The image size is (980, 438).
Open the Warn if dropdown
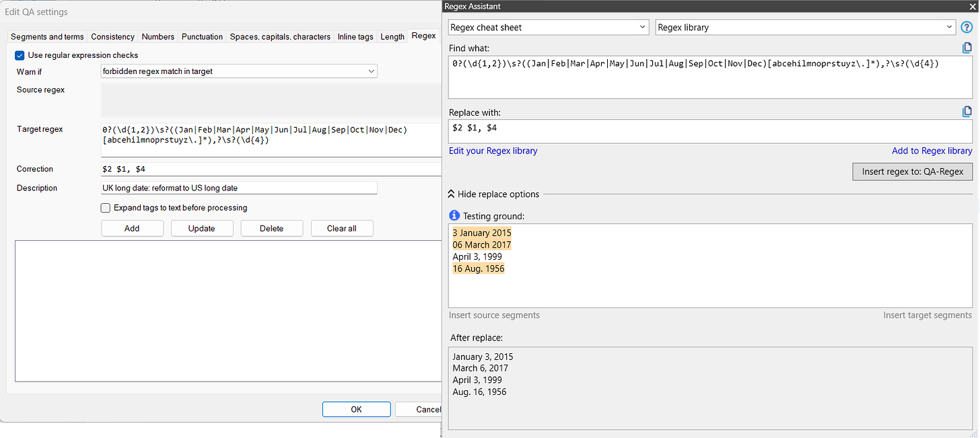point(239,71)
